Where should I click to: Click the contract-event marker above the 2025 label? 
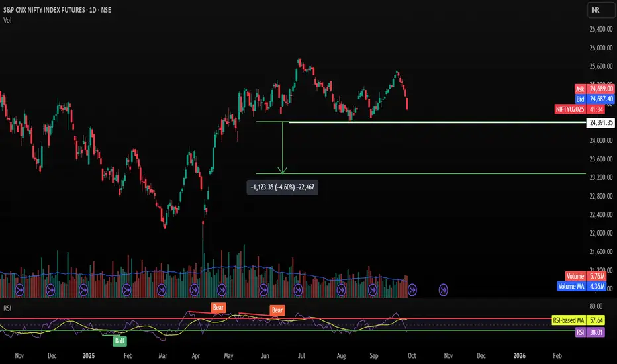point(83,291)
